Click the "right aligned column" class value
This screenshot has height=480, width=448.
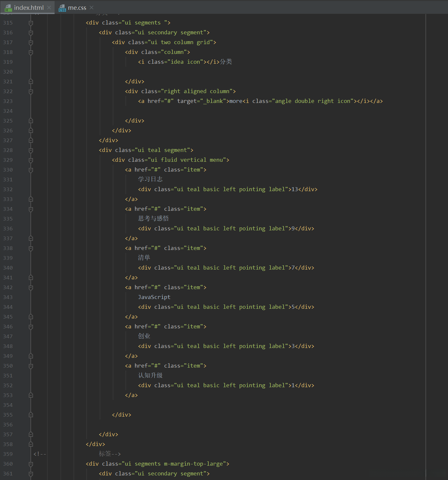tap(197, 91)
